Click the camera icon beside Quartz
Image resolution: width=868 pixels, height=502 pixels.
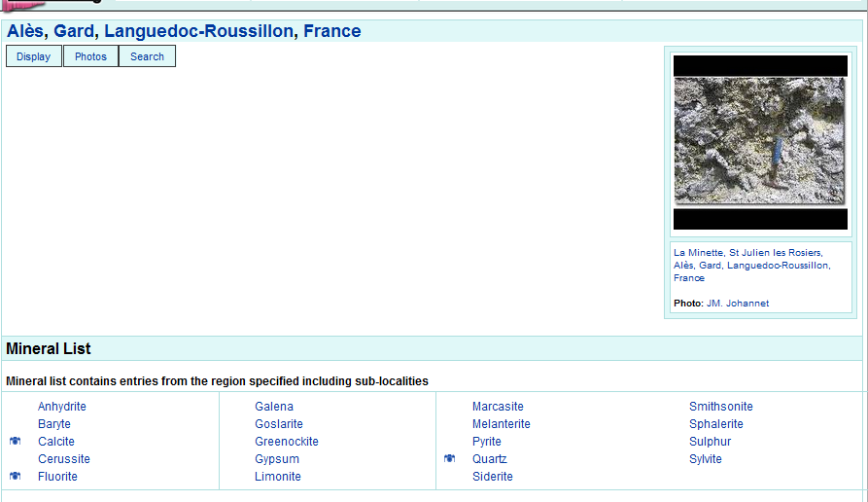(449, 459)
